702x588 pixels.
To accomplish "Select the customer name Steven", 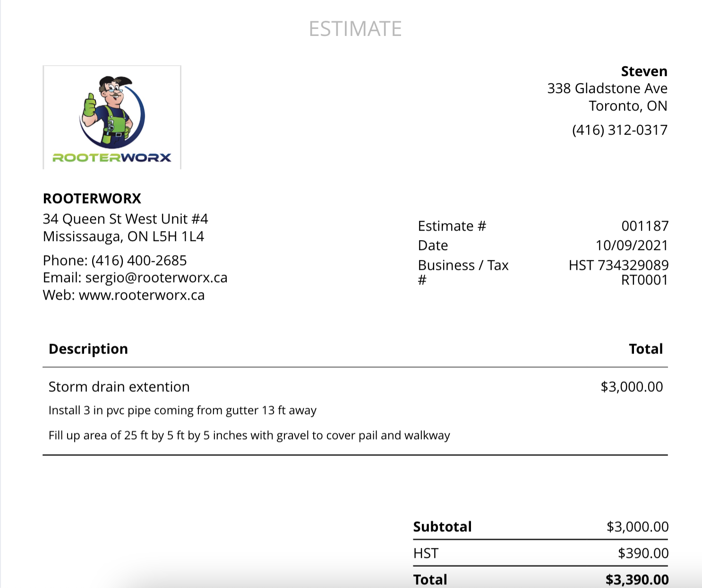I will (x=644, y=71).
